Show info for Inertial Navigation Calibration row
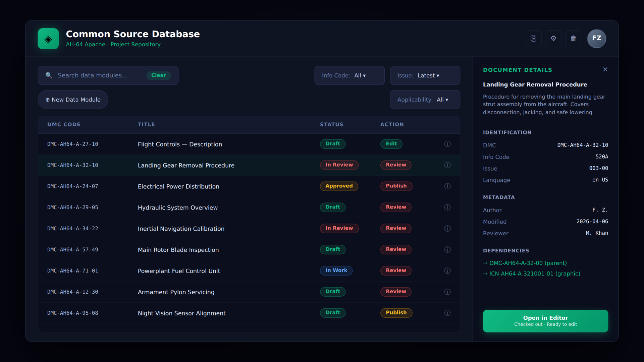Viewport: 644px width, 362px height. point(447,228)
